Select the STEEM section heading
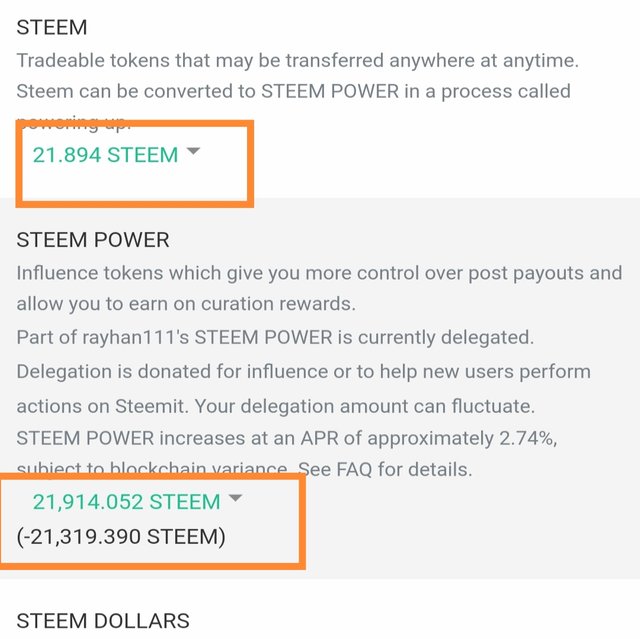Screen dimensions: 640x639 point(52,28)
